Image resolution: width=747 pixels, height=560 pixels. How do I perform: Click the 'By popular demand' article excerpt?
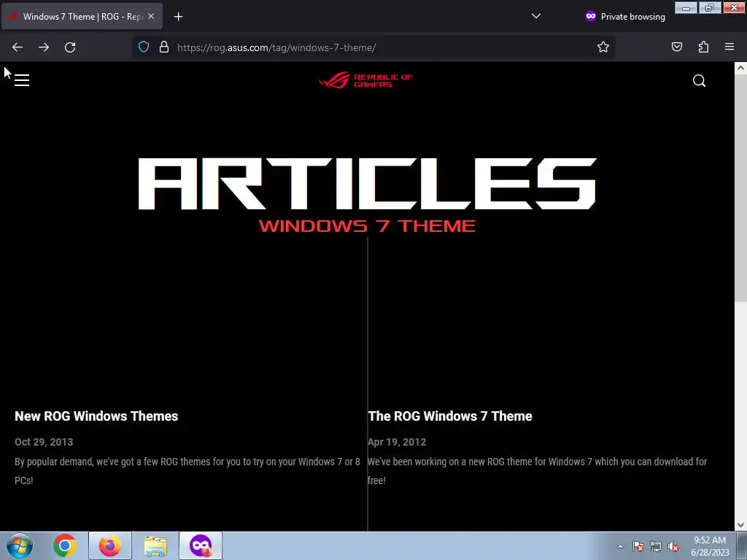(187, 471)
